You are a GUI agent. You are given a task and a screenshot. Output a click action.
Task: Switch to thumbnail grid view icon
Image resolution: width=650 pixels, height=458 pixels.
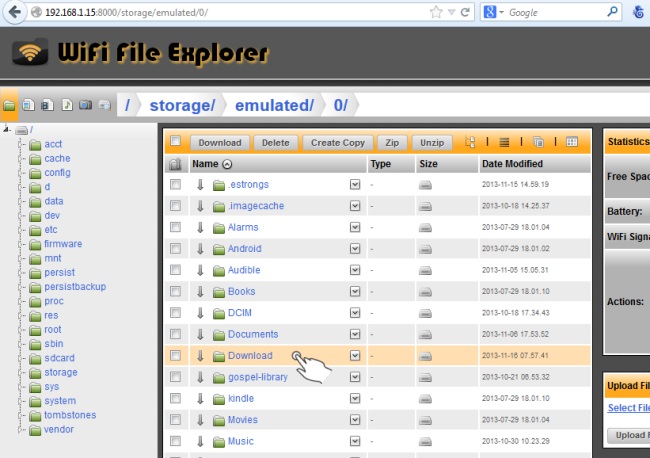point(572,143)
